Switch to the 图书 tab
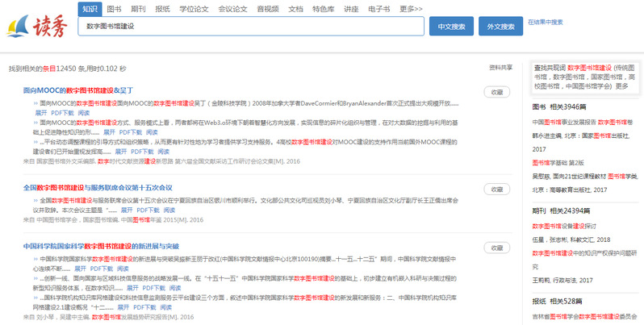 point(115,9)
